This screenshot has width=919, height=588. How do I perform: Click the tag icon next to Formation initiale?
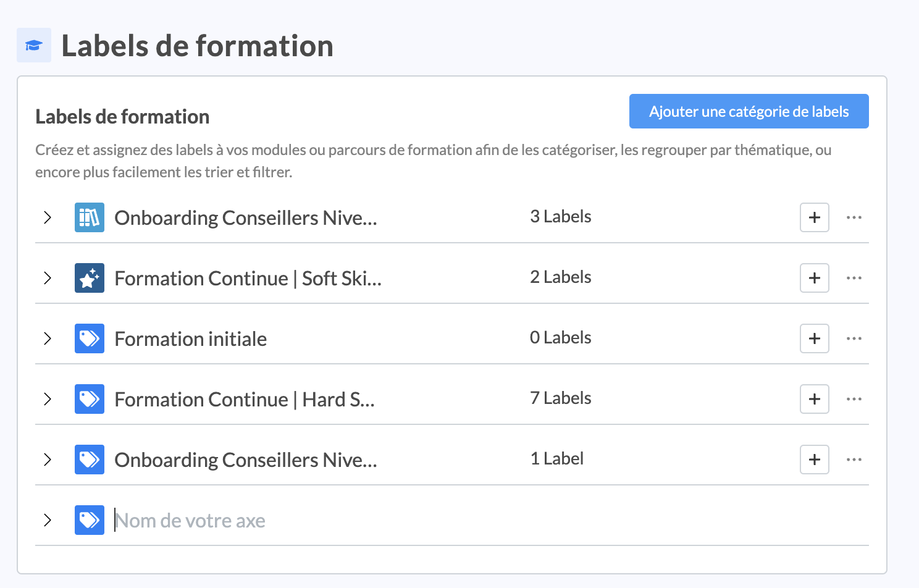pyautogui.click(x=89, y=338)
